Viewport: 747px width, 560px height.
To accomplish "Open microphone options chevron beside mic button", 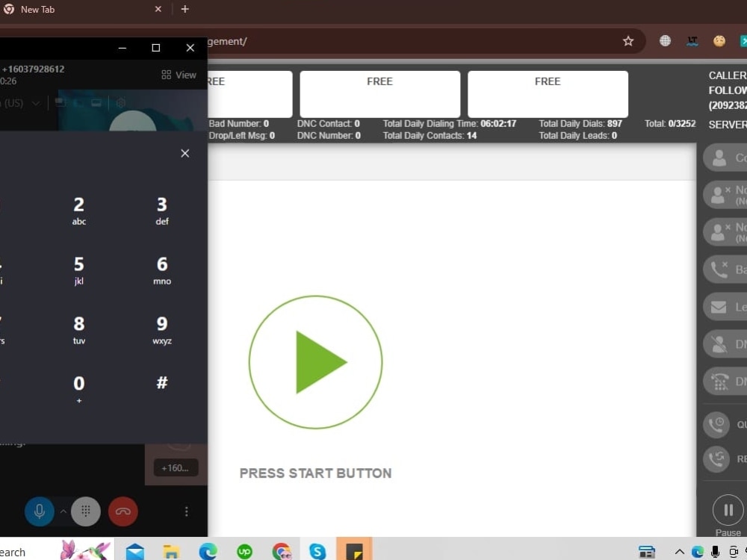I will pos(63,511).
